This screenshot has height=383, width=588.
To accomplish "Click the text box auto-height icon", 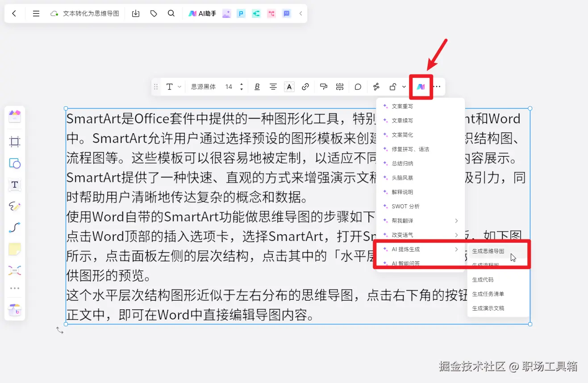I will click(x=340, y=87).
